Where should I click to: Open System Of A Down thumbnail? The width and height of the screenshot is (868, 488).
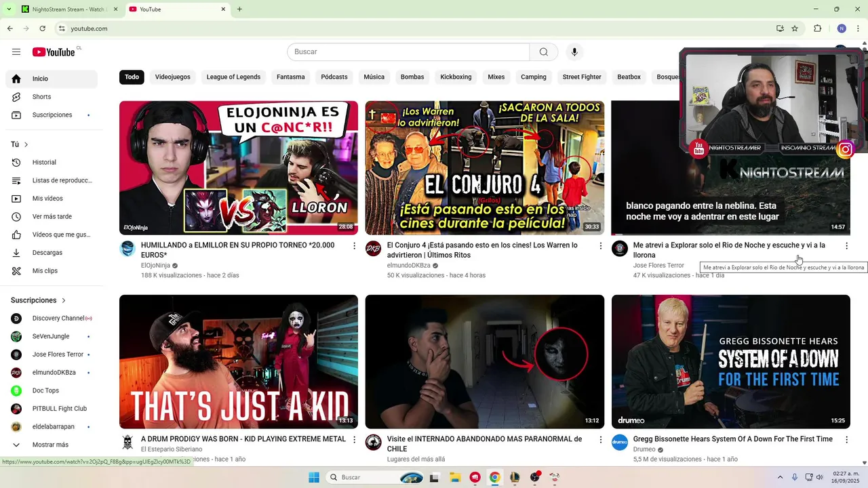(730, 361)
